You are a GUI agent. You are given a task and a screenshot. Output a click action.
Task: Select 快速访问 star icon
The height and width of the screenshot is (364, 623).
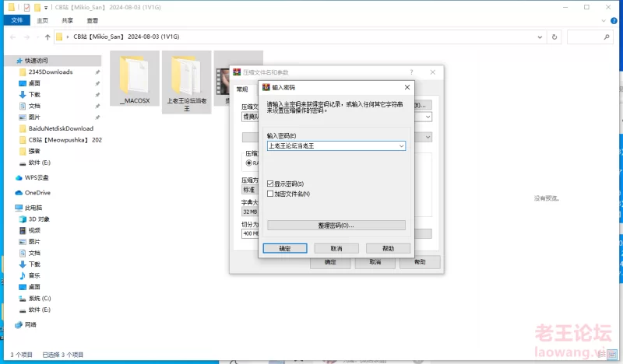pyautogui.click(x=19, y=61)
